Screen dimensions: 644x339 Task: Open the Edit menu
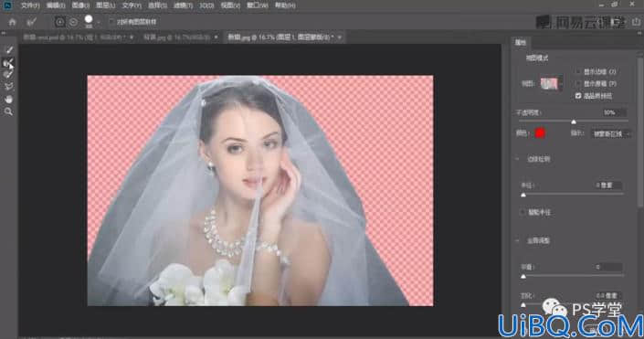click(x=56, y=5)
